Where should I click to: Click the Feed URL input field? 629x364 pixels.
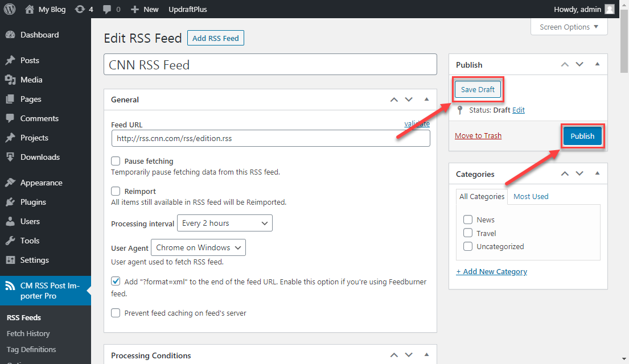click(x=271, y=138)
